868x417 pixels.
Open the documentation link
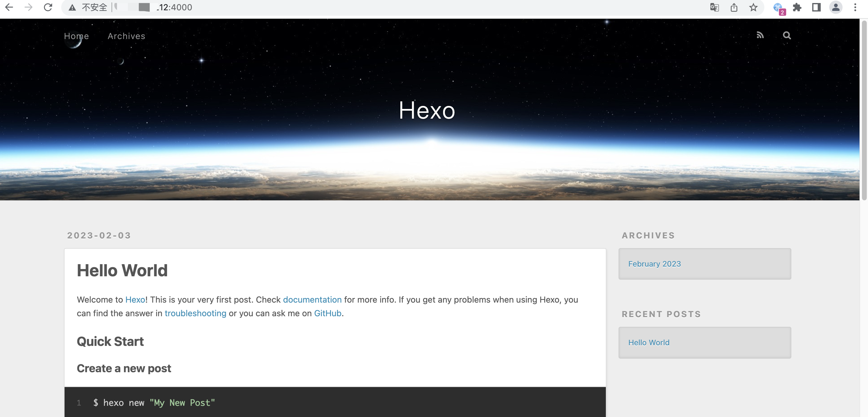pos(312,300)
